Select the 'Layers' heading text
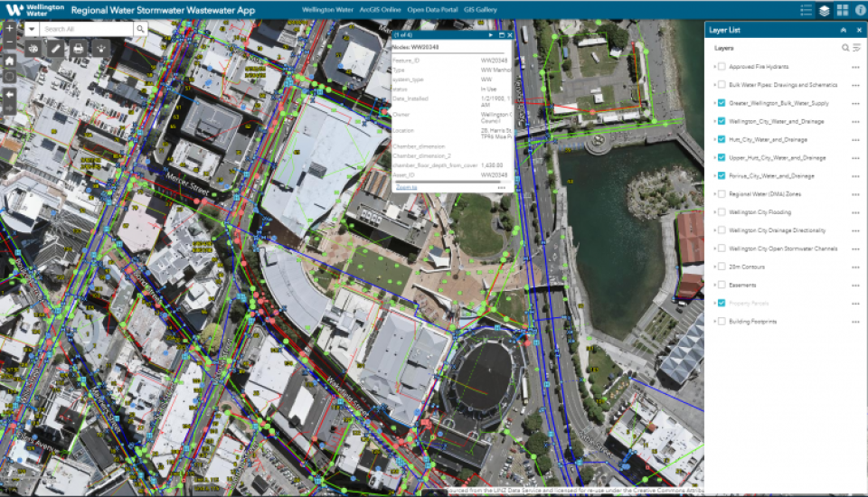This screenshot has height=497, width=868. [x=723, y=48]
